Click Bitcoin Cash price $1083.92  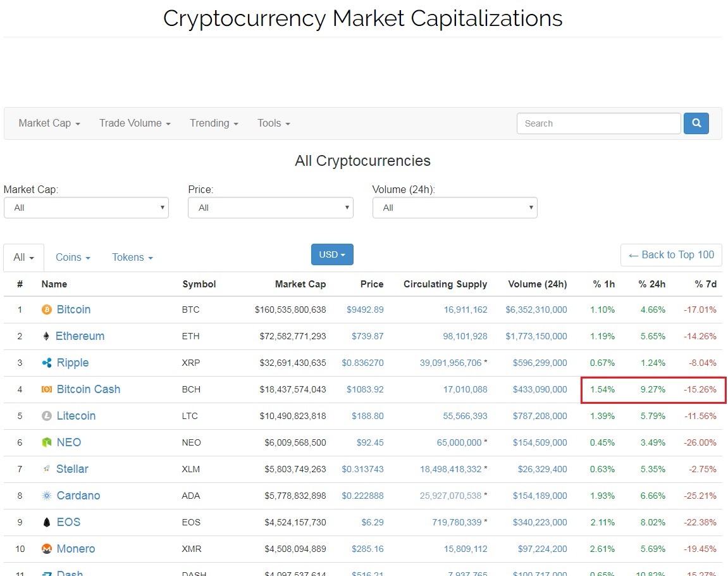coord(365,389)
